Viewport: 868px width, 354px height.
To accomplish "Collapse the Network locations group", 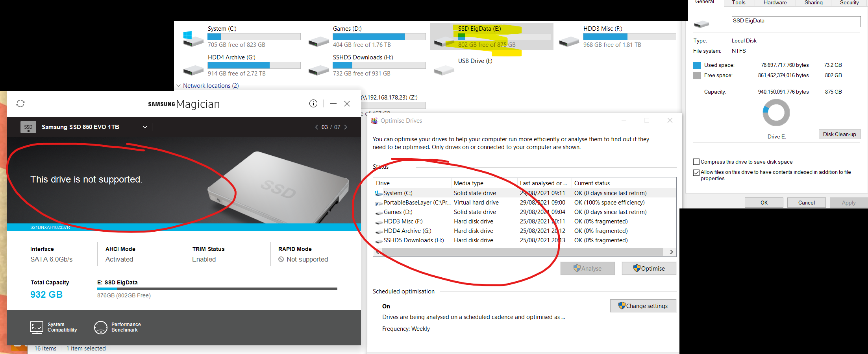I will pos(179,85).
